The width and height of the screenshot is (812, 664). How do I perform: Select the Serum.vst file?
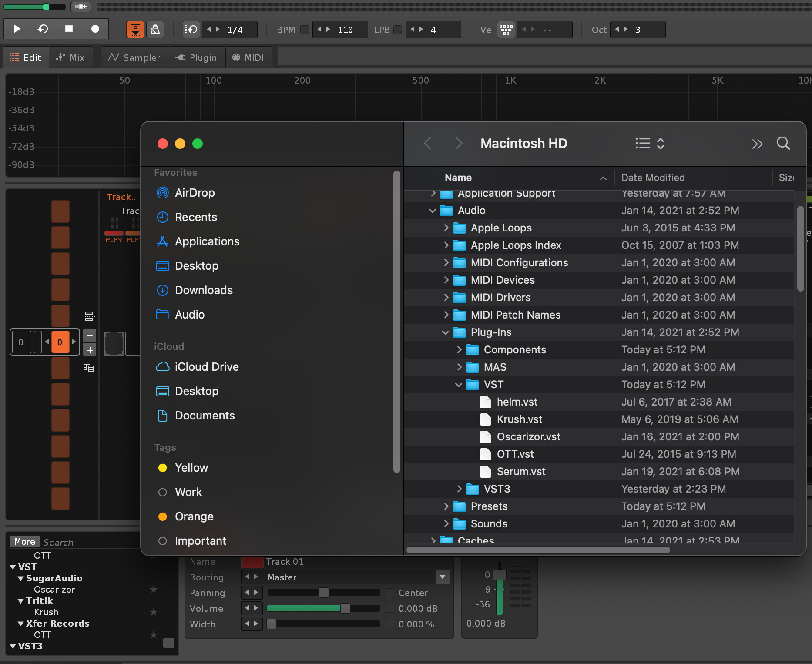(599, 472)
